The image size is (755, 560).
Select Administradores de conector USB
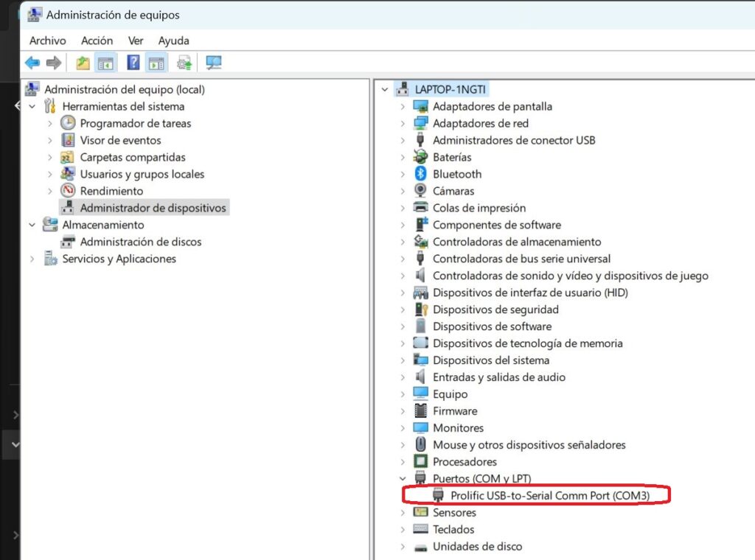click(514, 140)
